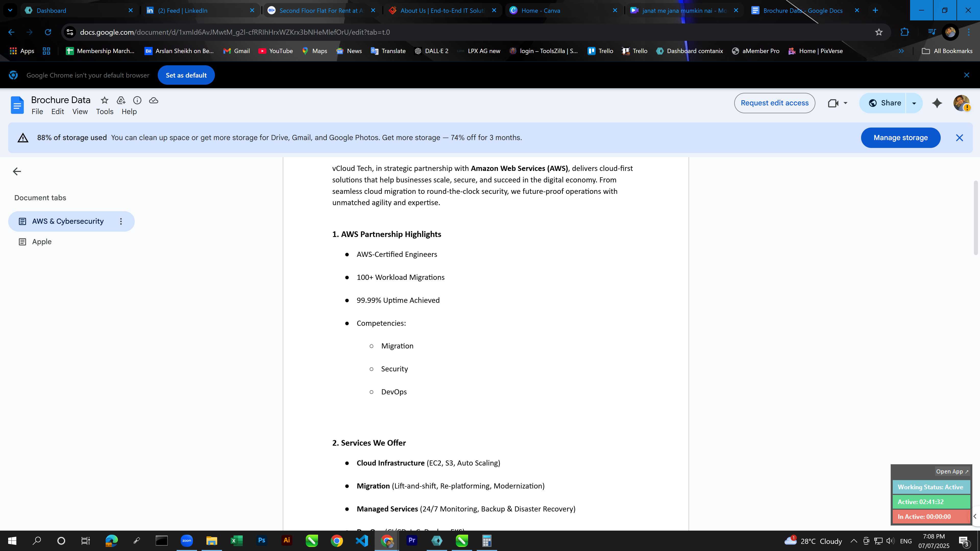This screenshot has width=980, height=551.
Task: Dismiss the default browser notification bar
Action: click(967, 75)
